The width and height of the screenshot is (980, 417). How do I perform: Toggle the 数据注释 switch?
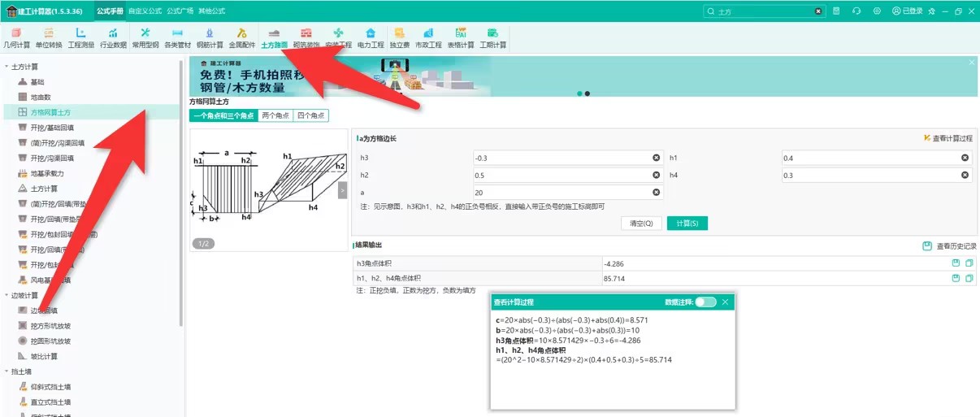coord(705,302)
